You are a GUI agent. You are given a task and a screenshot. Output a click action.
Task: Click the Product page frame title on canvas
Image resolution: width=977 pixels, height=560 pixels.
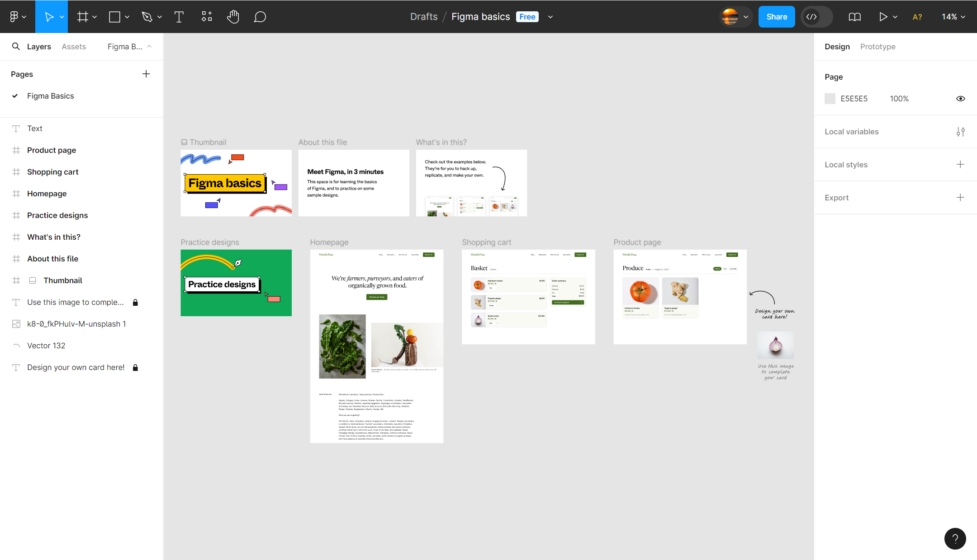[x=637, y=242]
